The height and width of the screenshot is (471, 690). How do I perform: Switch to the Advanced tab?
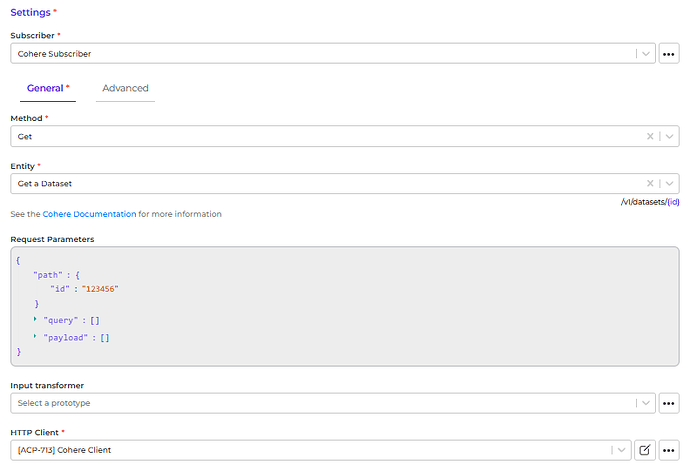[125, 88]
